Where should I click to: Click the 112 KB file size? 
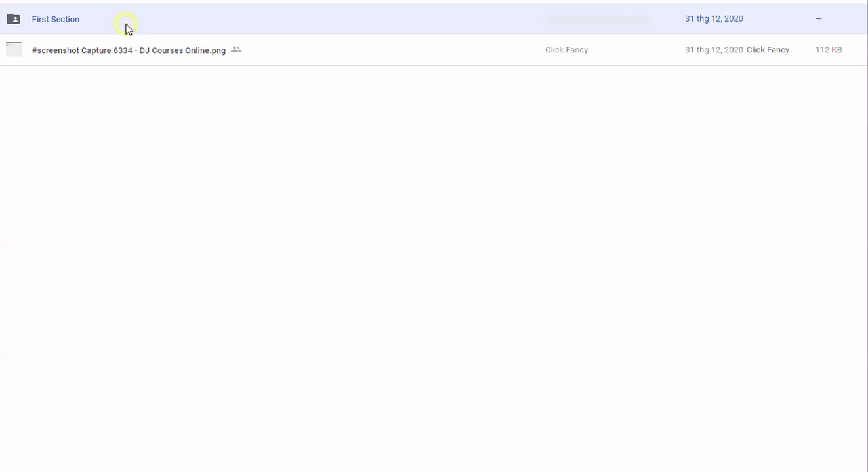pyautogui.click(x=828, y=50)
